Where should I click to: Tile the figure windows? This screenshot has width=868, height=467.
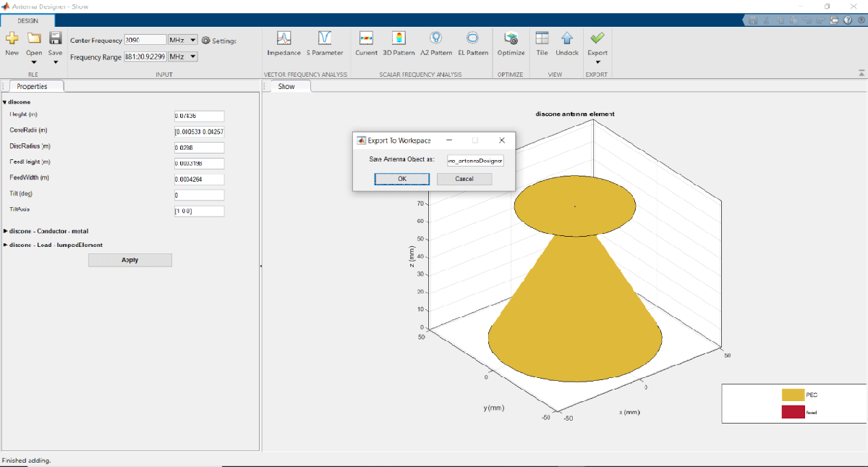[542, 39]
